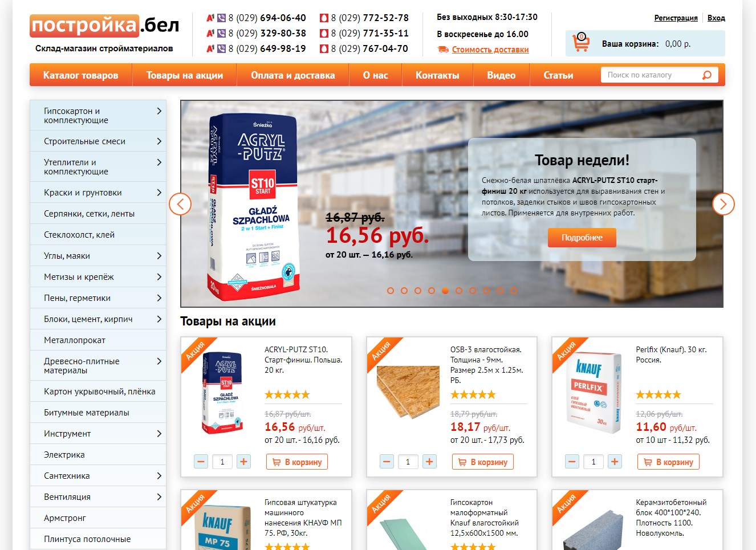The height and width of the screenshot is (550, 756).
Task: Select the last banner slide dot
Action: click(x=514, y=291)
